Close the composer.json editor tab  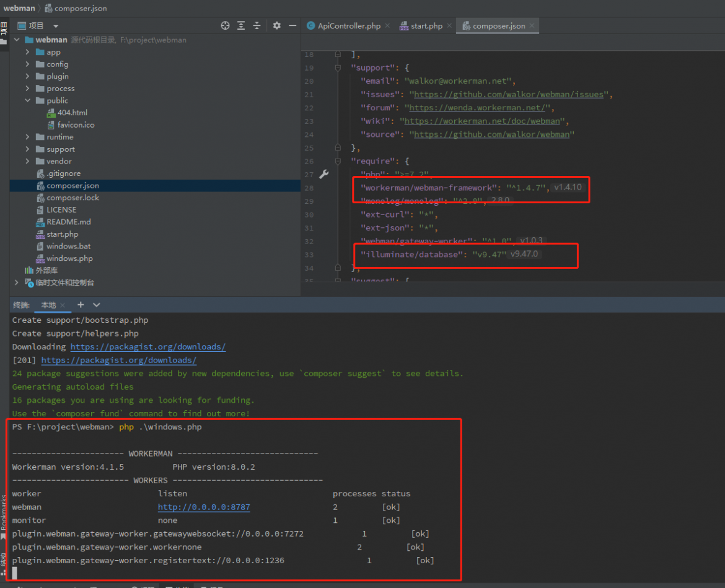[532, 26]
